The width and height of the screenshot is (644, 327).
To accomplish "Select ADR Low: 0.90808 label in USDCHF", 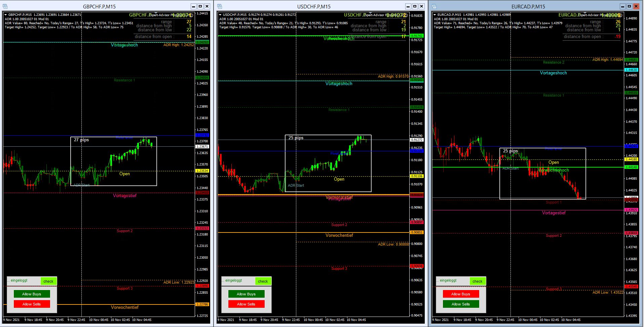I will [x=393, y=244].
